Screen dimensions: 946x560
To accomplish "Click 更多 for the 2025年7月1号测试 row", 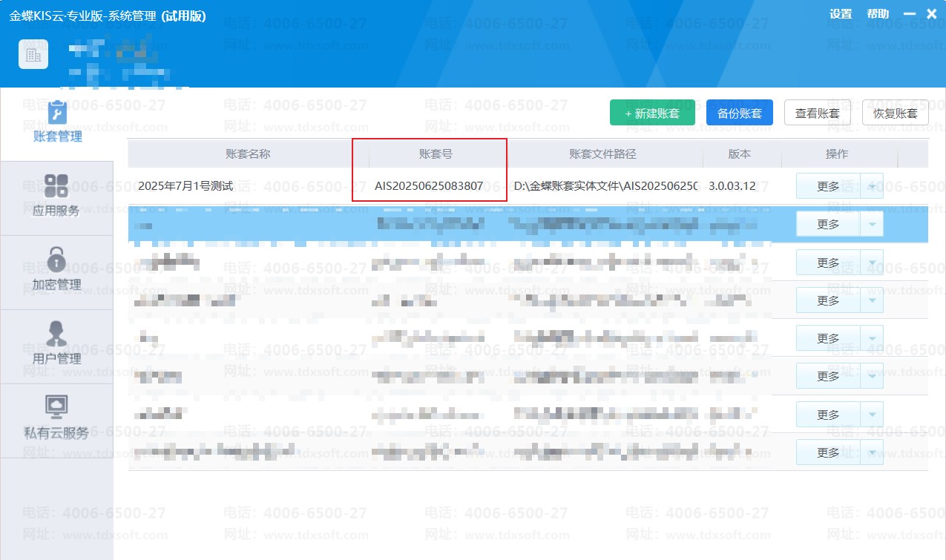I will pos(828,186).
